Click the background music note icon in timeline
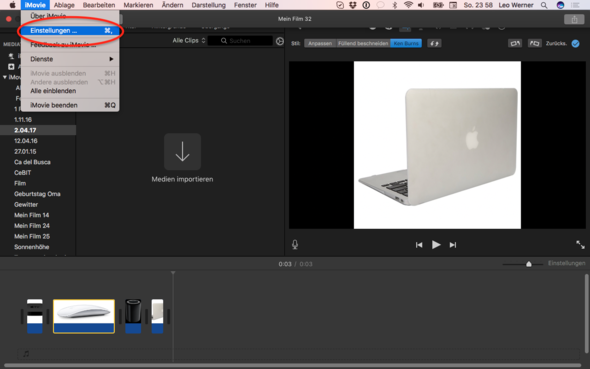This screenshot has height=369, width=590. 26,354
